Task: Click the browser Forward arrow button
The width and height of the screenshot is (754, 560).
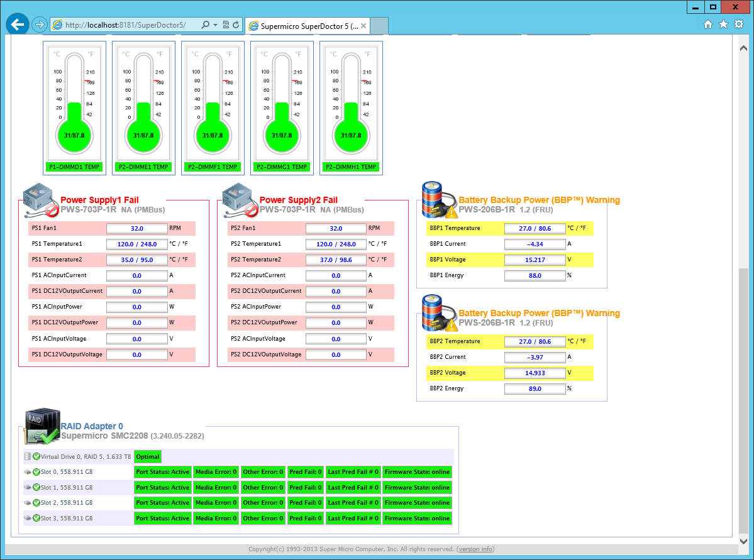Action: [x=40, y=25]
